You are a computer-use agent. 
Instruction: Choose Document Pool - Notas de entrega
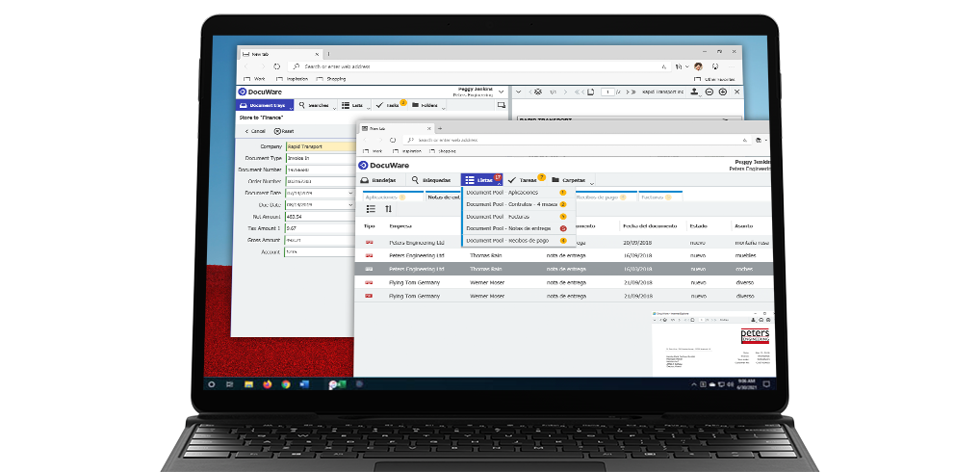click(x=508, y=228)
